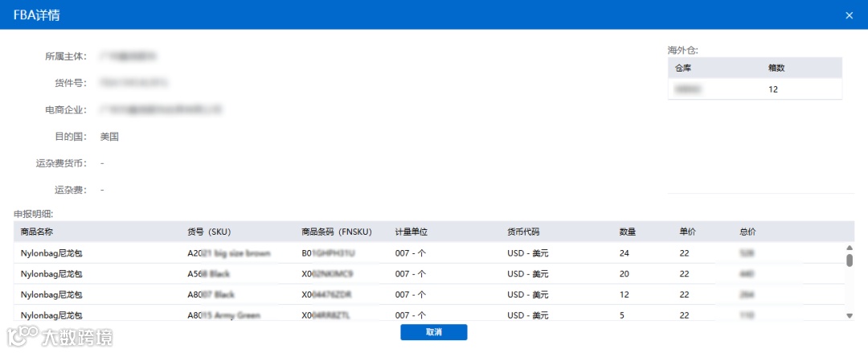Click quantity 5 in Army Green row

click(x=622, y=314)
